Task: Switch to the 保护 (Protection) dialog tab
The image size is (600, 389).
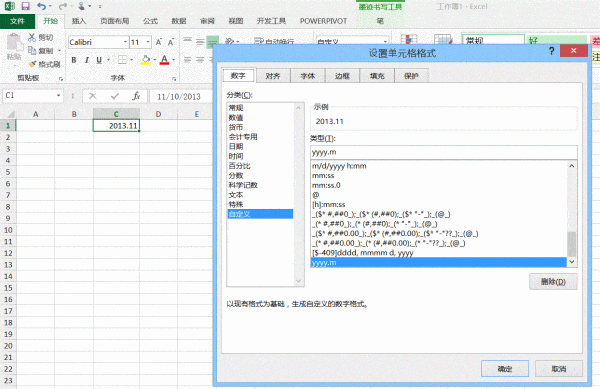Action: [411, 76]
